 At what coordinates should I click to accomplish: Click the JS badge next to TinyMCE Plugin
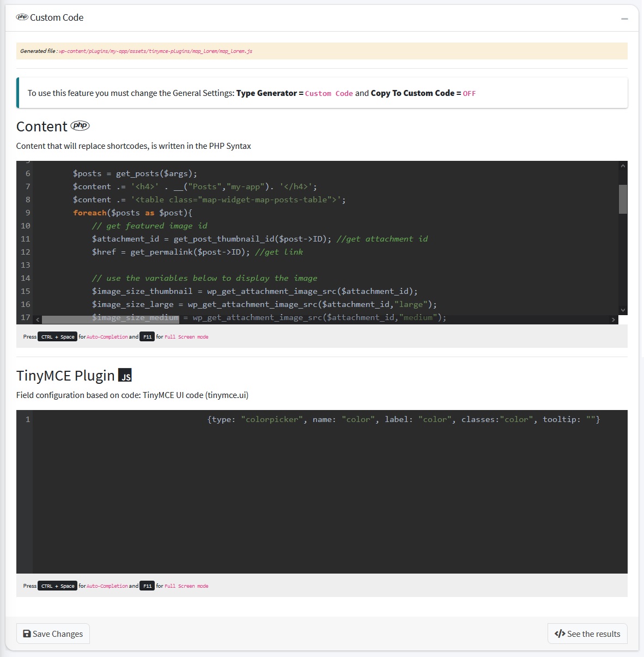tap(125, 376)
